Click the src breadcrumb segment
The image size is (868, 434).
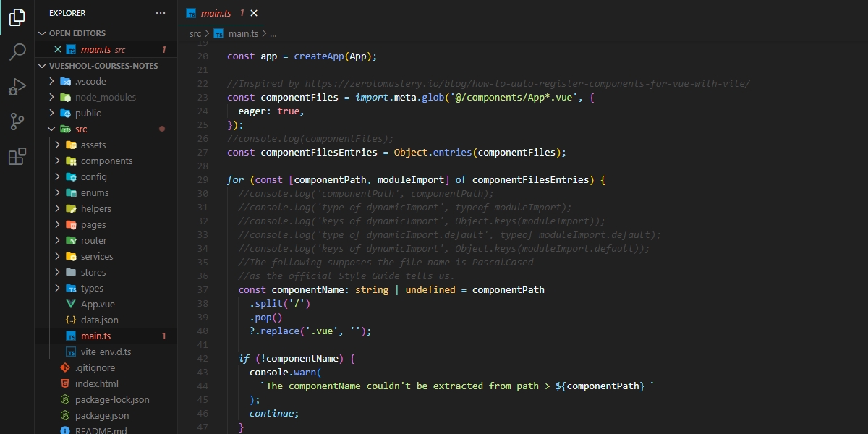[x=195, y=34]
